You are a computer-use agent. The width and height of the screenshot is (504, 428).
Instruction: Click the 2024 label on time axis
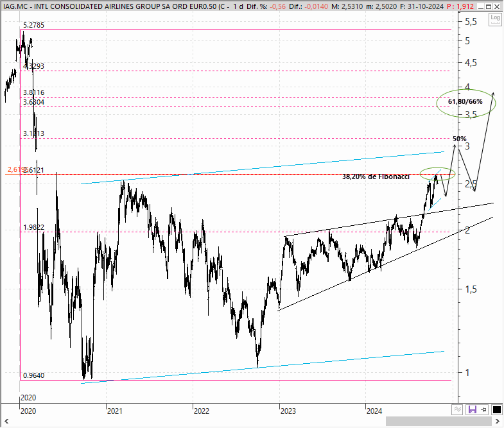point(374,411)
